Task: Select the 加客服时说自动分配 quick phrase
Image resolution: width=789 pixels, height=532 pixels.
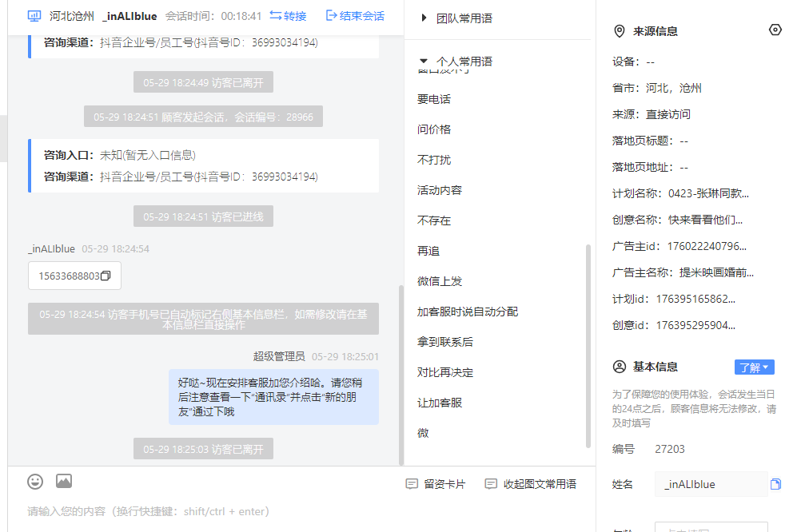Action: coord(468,312)
